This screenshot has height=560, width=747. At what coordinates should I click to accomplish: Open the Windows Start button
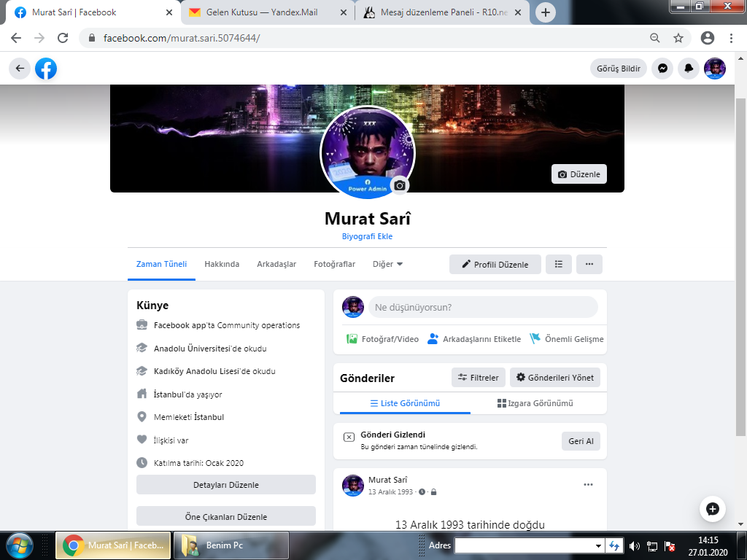(x=19, y=545)
